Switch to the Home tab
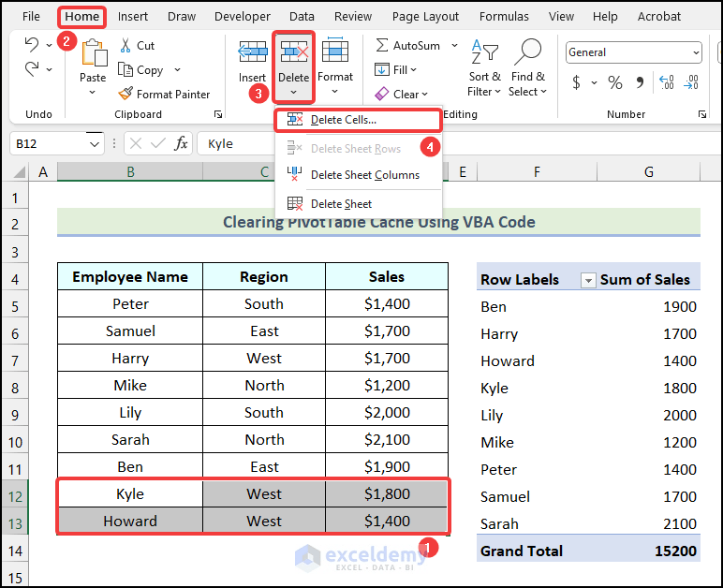This screenshot has height=588, width=723. [x=82, y=17]
